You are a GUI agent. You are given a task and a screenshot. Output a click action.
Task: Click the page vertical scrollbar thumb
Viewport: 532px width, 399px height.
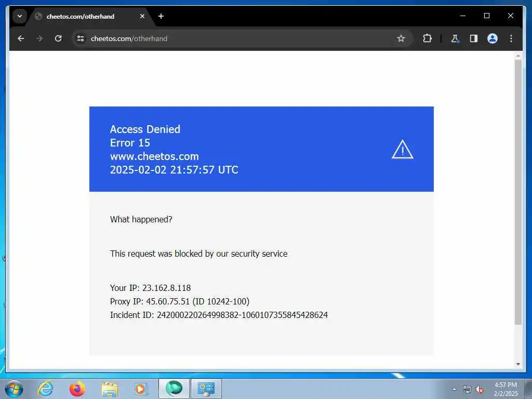pos(518,192)
